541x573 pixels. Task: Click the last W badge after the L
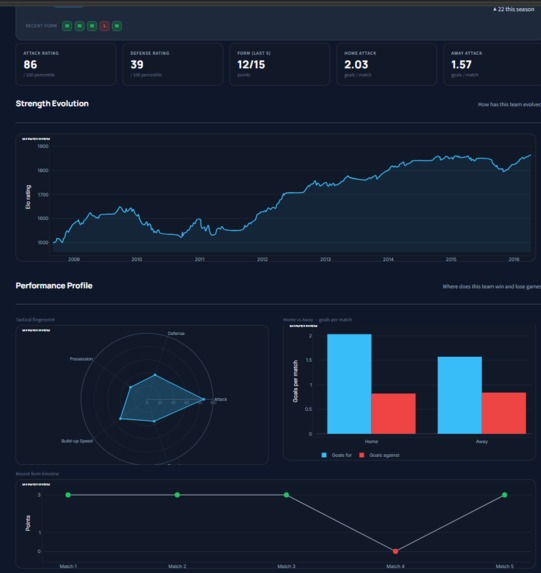coord(117,26)
